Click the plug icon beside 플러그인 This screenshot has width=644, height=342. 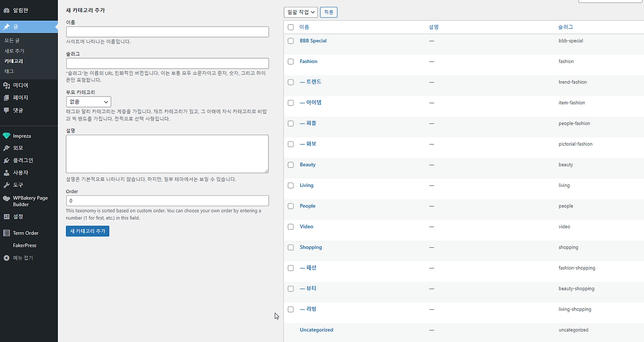click(x=7, y=160)
